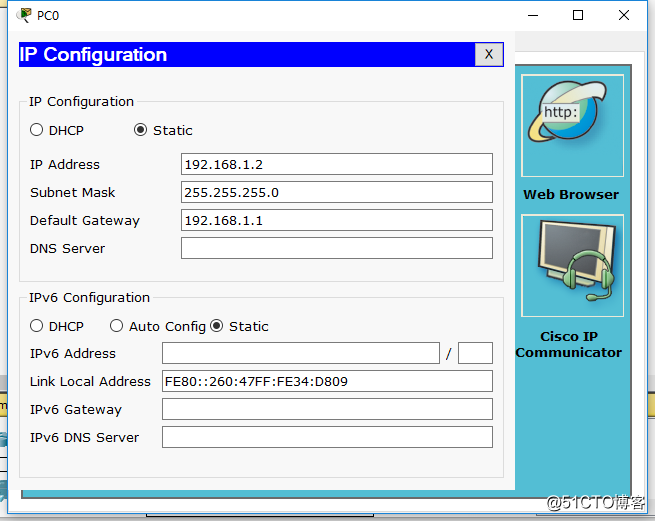Maximize the PC0 window
Viewport: 655px width, 521px height.
click(578, 15)
